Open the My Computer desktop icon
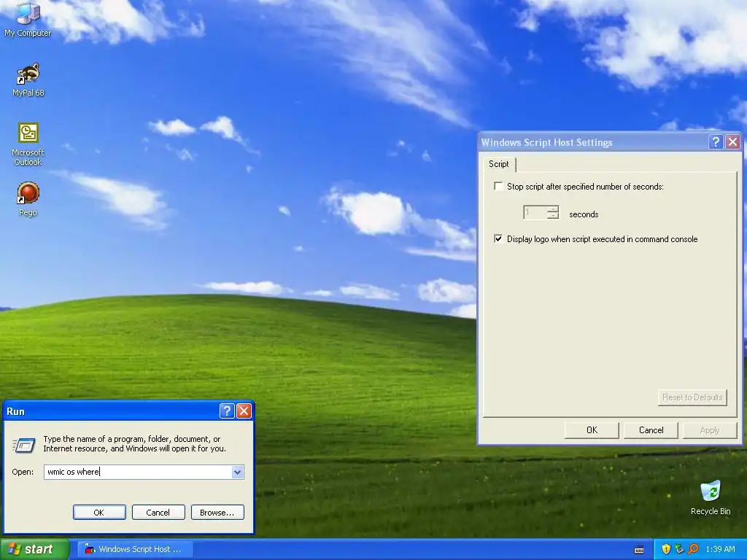The width and height of the screenshot is (747, 560). coord(28,19)
